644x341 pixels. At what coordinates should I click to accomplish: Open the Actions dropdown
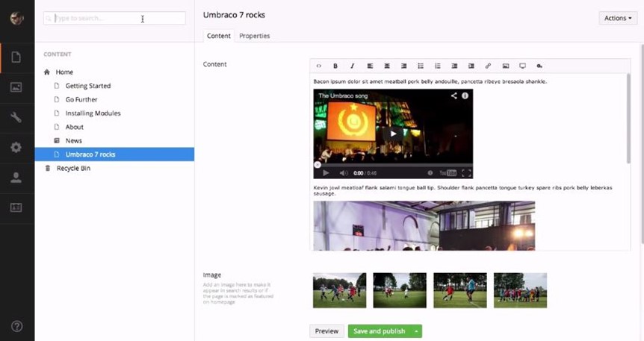tap(618, 18)
